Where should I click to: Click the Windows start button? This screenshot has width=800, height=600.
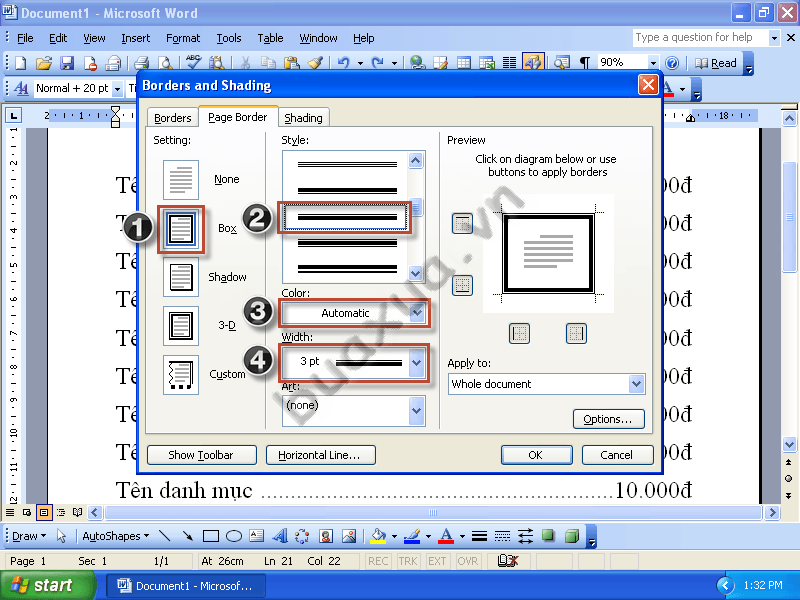(x=47, y=585)
